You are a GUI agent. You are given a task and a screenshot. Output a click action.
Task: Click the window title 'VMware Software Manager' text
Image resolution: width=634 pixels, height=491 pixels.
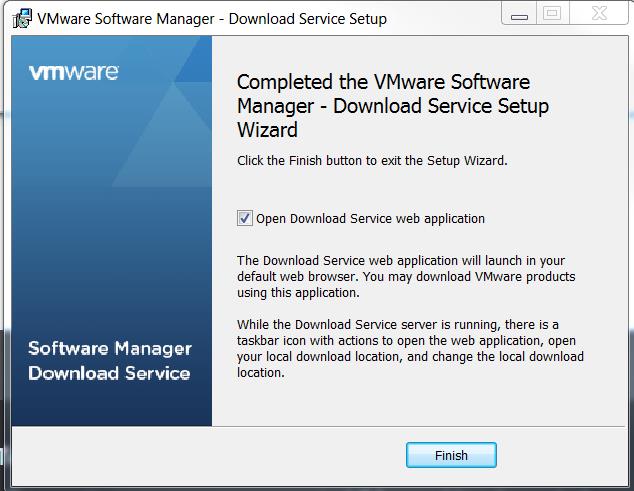click(x=126, y=19)
